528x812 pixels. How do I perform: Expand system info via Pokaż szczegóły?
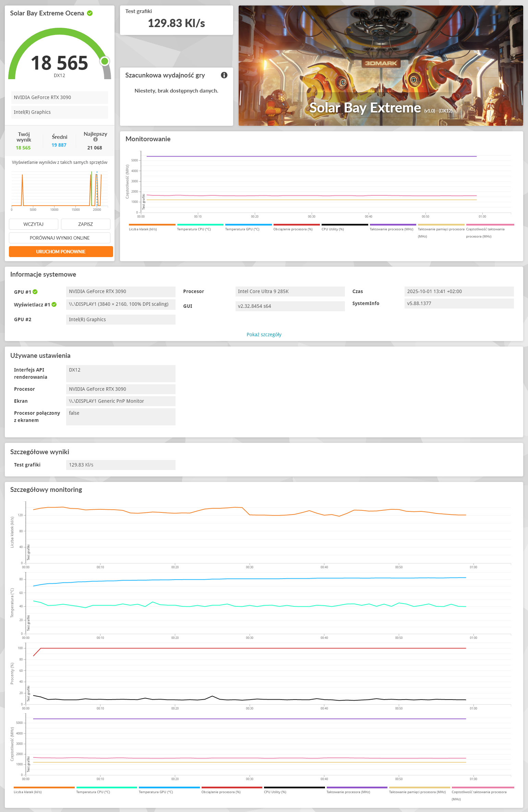264,335
